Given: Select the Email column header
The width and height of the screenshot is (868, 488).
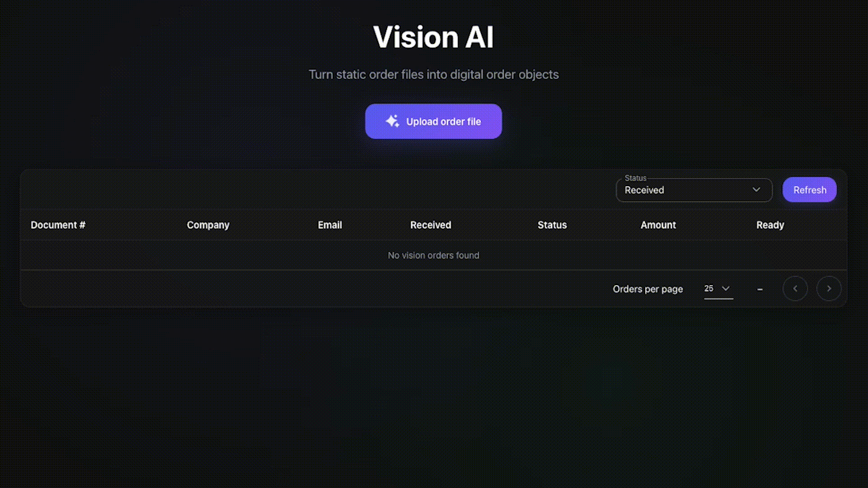Looking at the screenshot, I should pyautogui.click(x=330, y=225).
